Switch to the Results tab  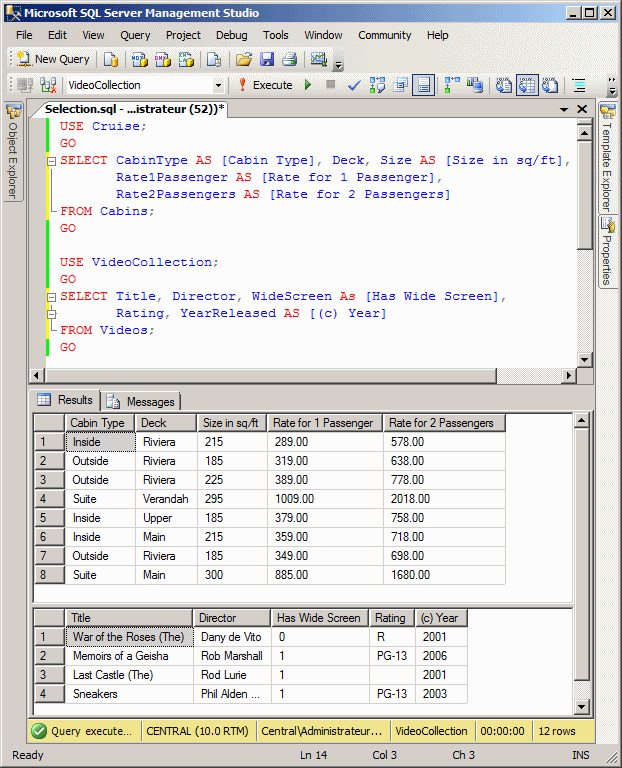click(65, 400)
